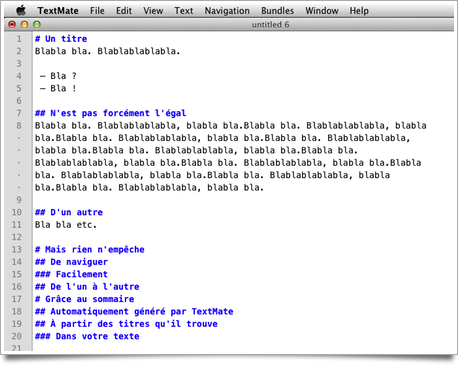Click line number 8 in the gutter
Image resolution: width=458 pixels, height=365 pixels.
tap(19, 126)
